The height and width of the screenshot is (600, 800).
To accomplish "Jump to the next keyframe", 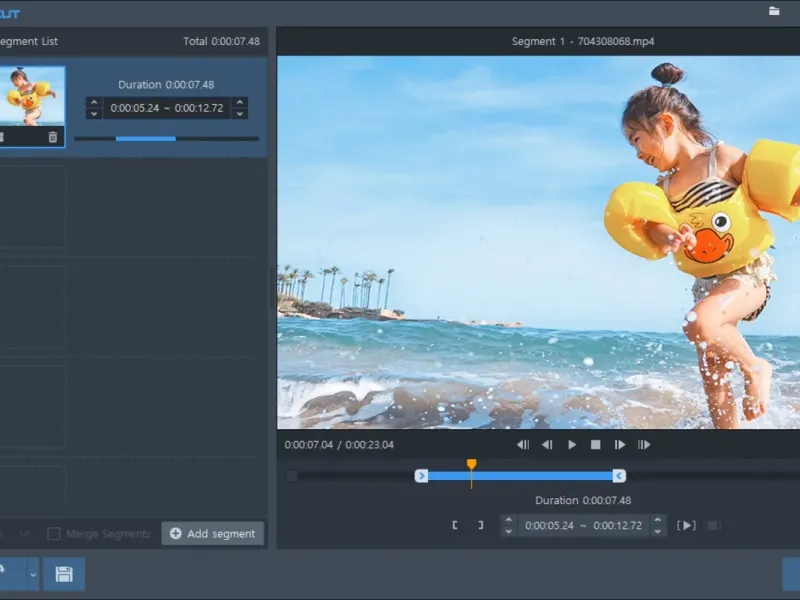I will (644, 445).
